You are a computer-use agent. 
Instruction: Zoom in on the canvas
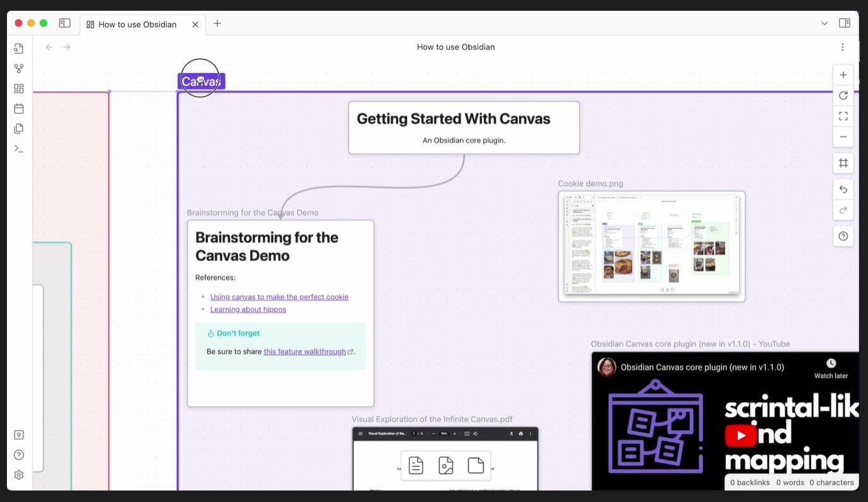(843, 74)
